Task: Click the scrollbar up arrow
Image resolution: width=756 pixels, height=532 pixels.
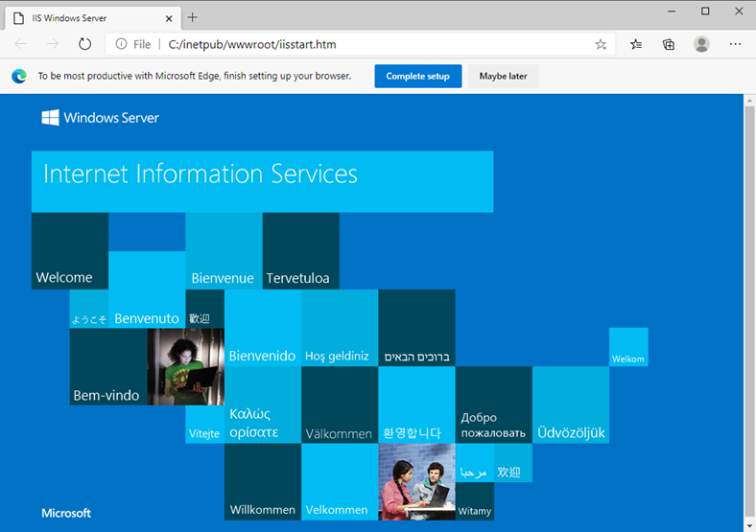Action: coord(749,101)
